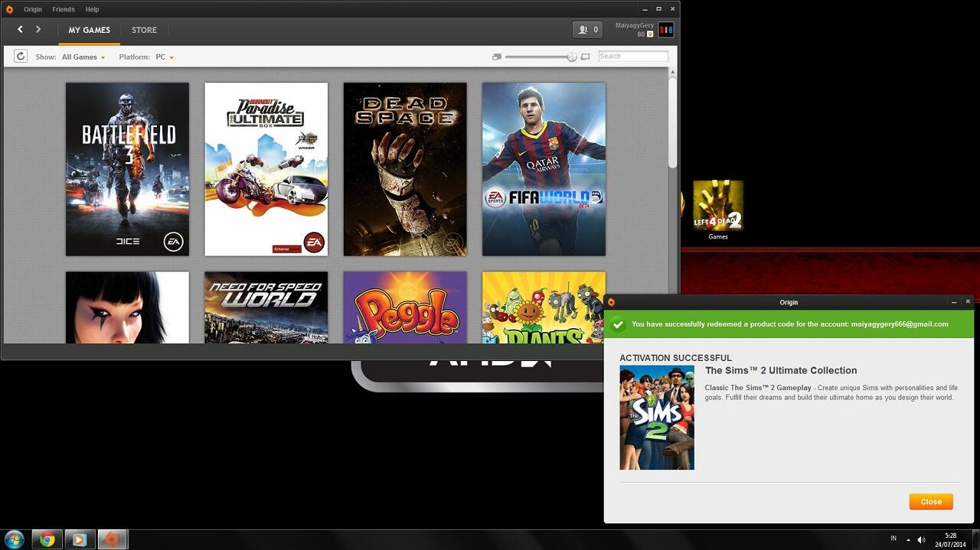Select the Mirror's Edge game tile
The height and width of the screenshot is (550, 980).
127,308
